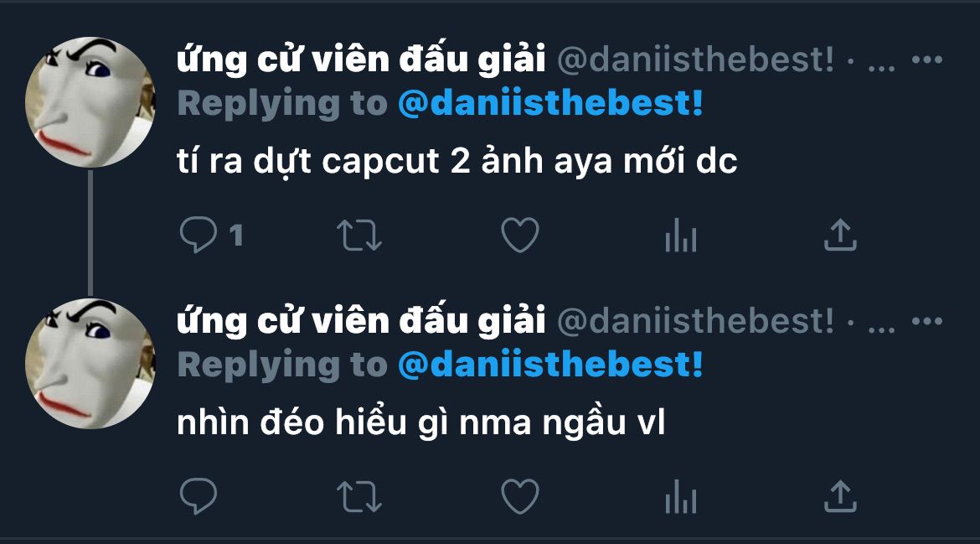980x544 pixels.
Task: Retweet the tweet about capcut 2 ảnh aya
Action: 358,235
